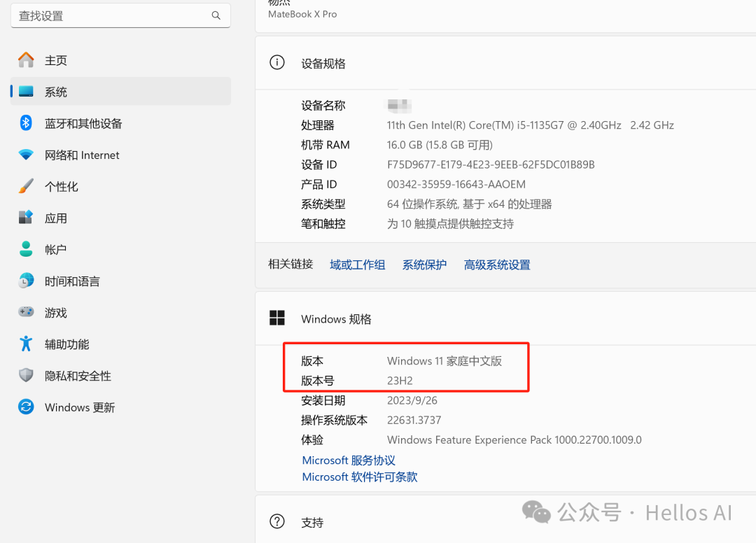
Task: Click the MateBook X Pro device model text
Action: (302, 14)
